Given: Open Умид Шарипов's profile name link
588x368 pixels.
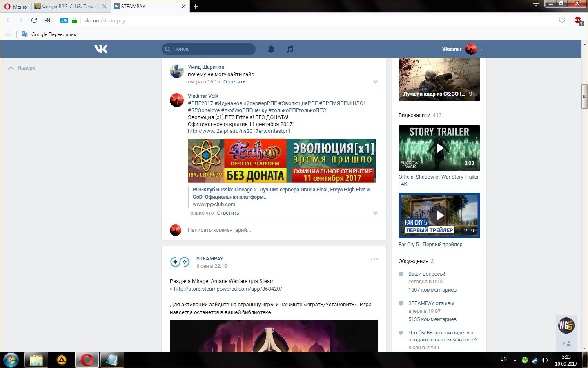Looking at the screenshot, I should (206, 67).
